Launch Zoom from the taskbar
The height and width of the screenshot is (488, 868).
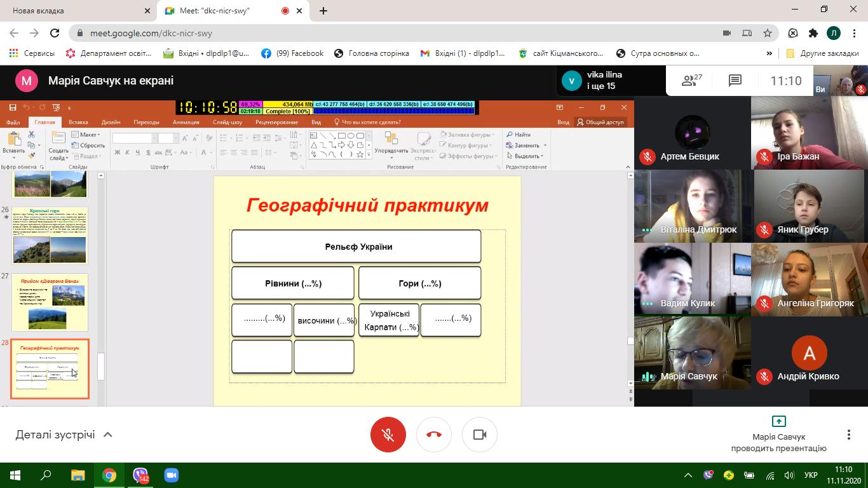click(171, 475)
